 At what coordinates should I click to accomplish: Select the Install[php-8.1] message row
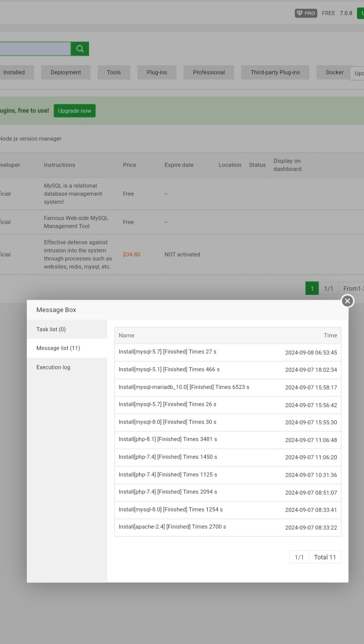(x=227, y=440)
